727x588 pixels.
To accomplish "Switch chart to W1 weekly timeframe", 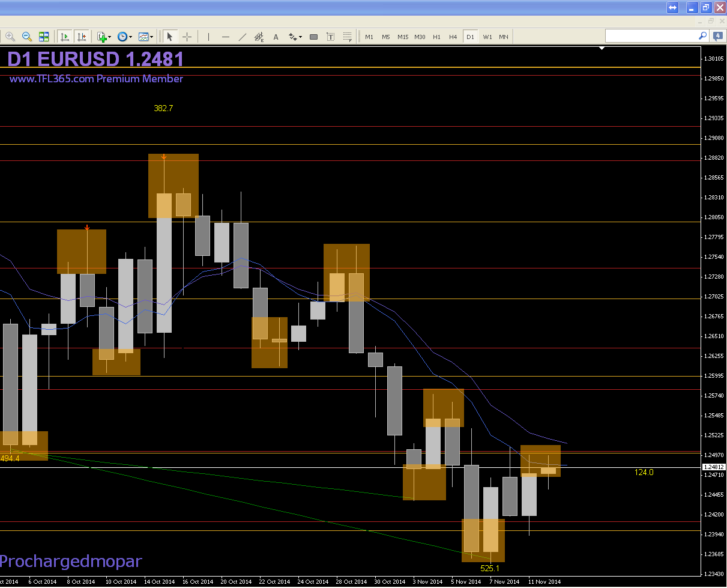I will pyautogui.click(x=487, y=37).
